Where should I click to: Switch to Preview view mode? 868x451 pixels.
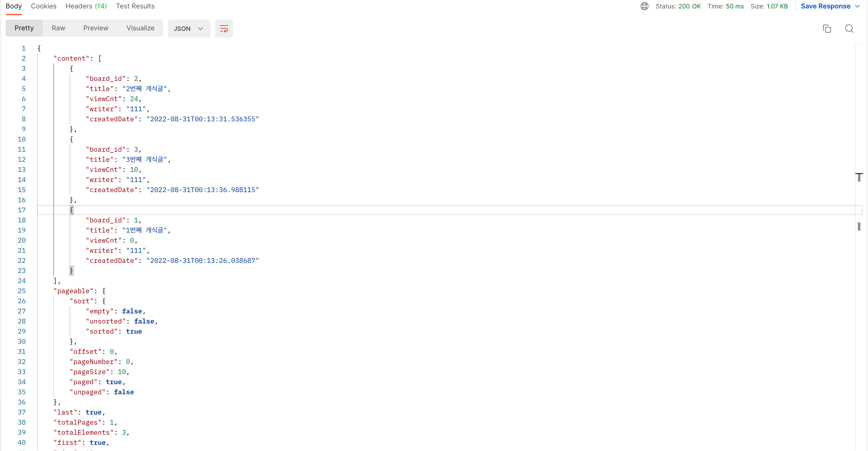96,28
